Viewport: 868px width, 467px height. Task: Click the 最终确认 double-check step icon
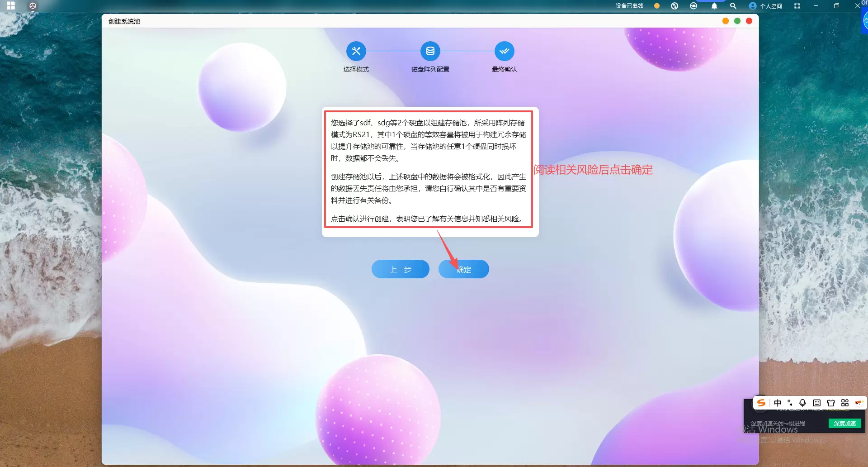pyautogui.click(x=504, y=51)
